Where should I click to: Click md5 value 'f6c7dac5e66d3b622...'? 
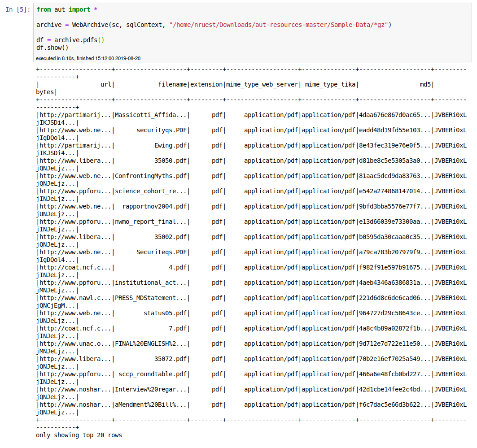tap(395, 405)
